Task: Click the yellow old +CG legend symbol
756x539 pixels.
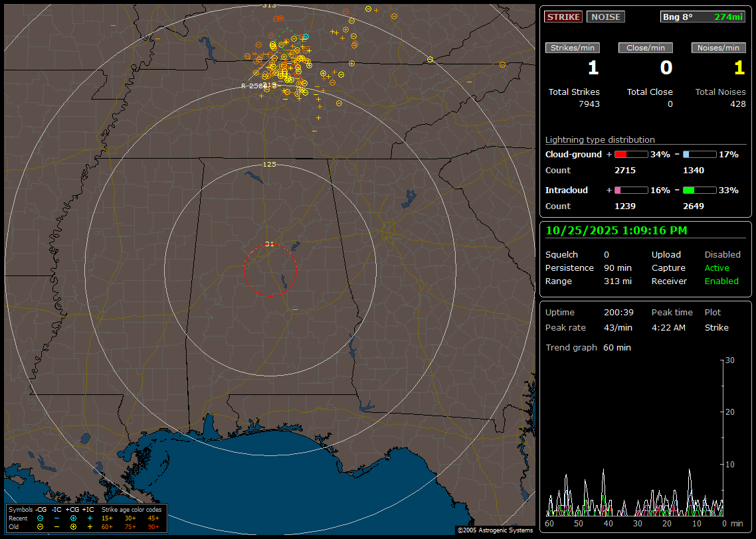Action: tap(73, 526)
